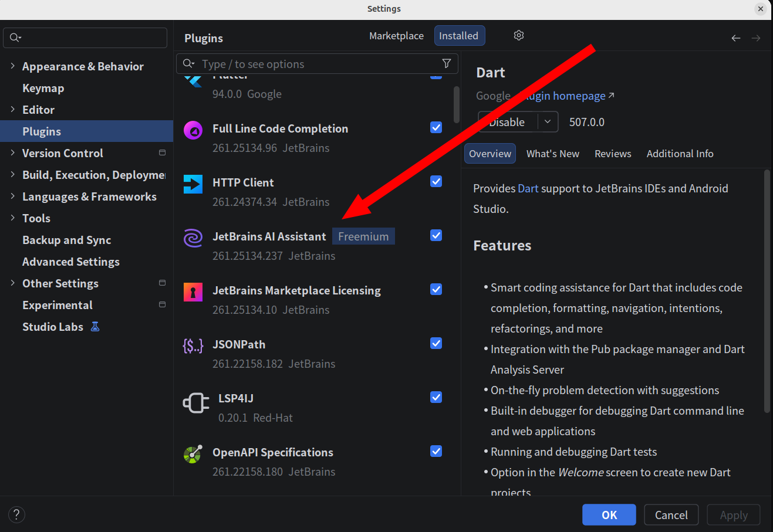Toggle the JetBrains AI Assistant checkbox
Image resolution: width=773 pixels, height=532 pixels.
click(x=436, y=235)
